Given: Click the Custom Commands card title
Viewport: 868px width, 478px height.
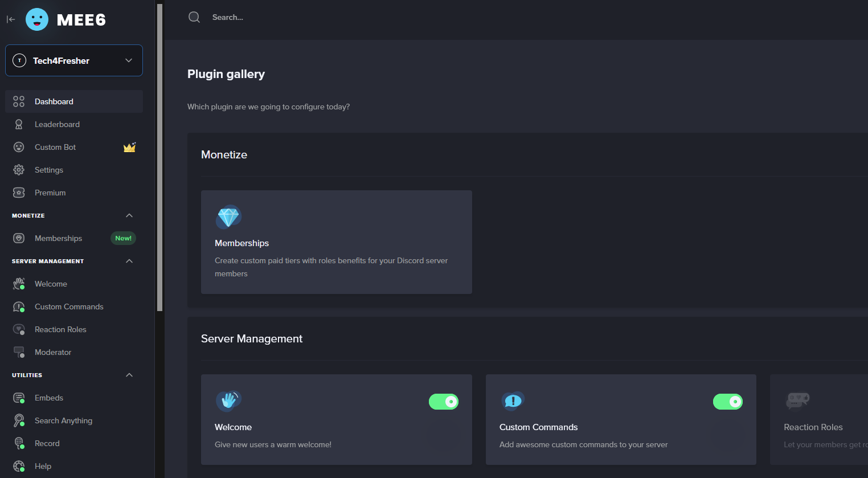Looking at the screenshot, I should click(538, 427).
